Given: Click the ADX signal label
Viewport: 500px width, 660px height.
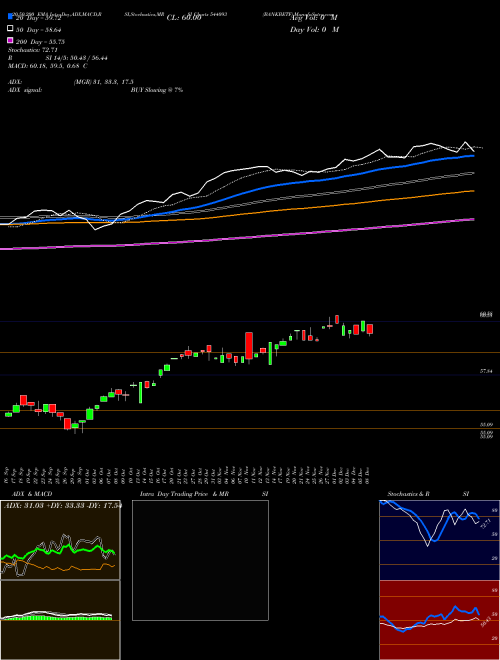Looking at the screenshot, I should 24,90.
